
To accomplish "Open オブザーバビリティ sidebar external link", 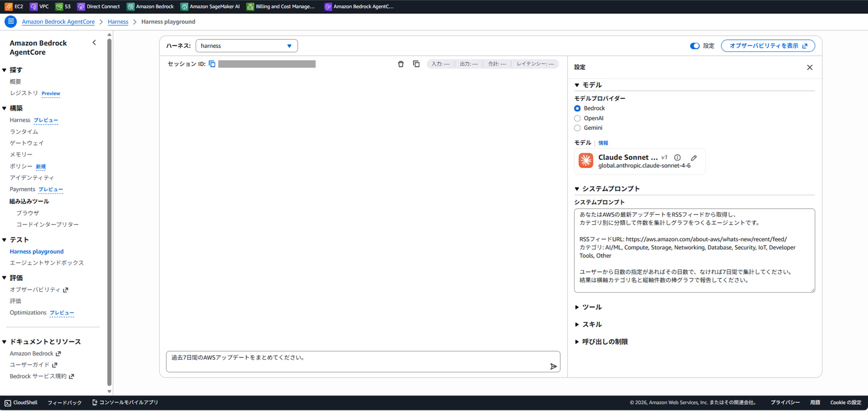I will point(39,290).
